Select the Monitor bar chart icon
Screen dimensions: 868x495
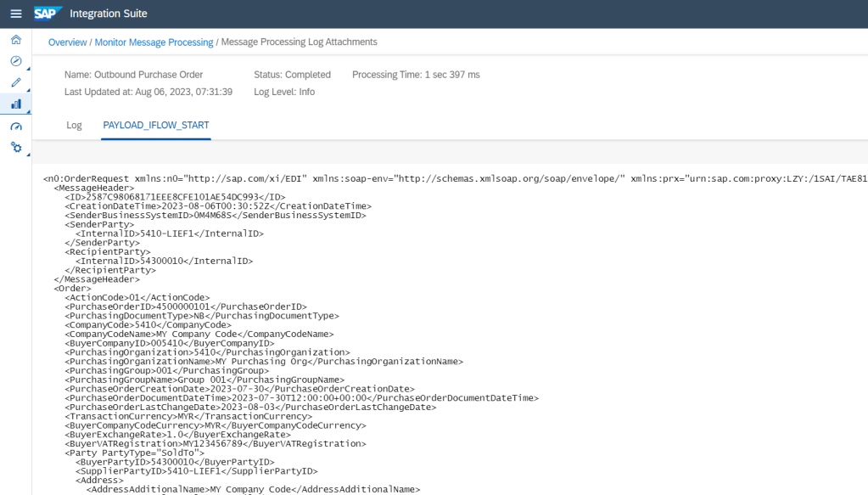click(15, 104)
